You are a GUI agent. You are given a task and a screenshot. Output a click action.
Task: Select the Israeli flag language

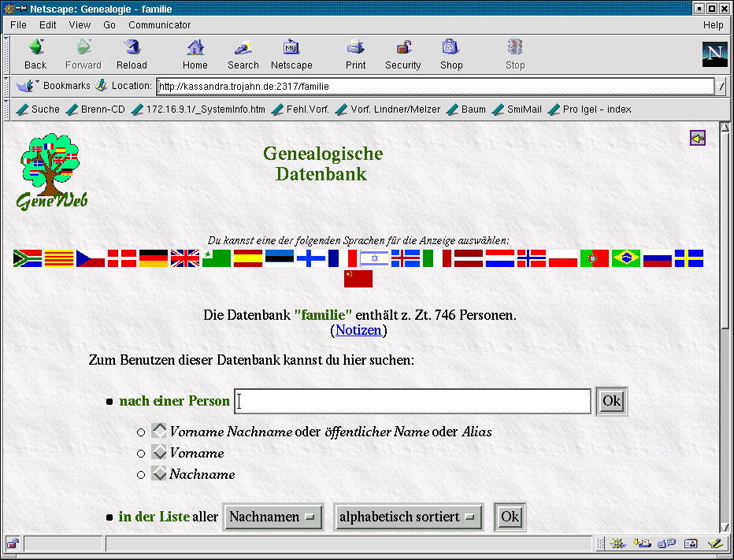tap(374, 258)
